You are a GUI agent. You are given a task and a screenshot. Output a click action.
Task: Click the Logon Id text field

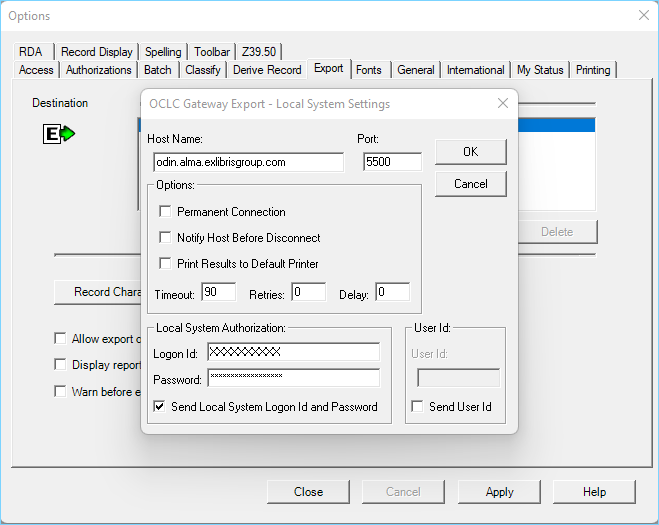293,352
